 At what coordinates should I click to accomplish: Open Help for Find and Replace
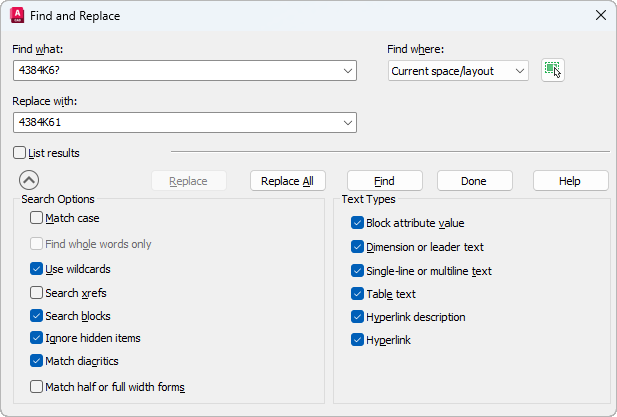pyautogui.click(x=570, y=181)
